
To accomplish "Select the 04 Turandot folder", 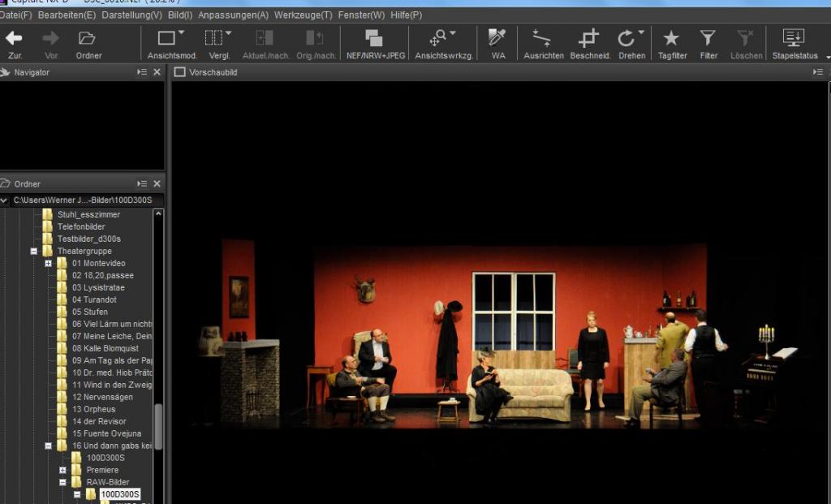I will tap(94, 300).
